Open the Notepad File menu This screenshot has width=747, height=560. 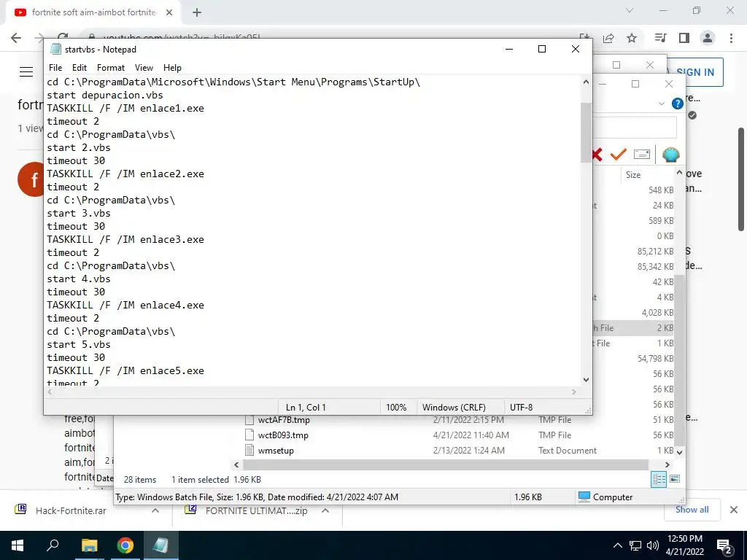pos(55,68)
